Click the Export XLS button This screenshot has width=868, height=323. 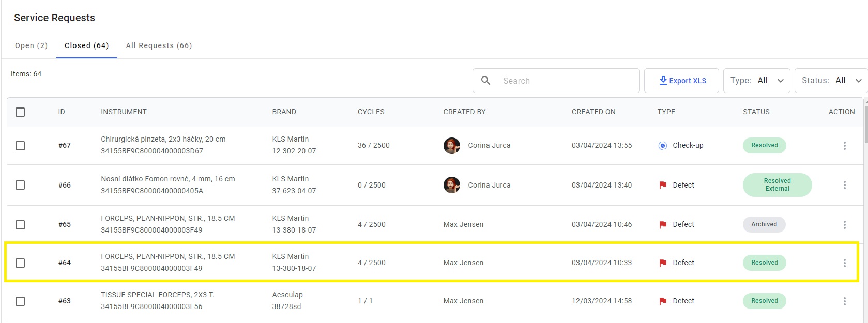681,81
